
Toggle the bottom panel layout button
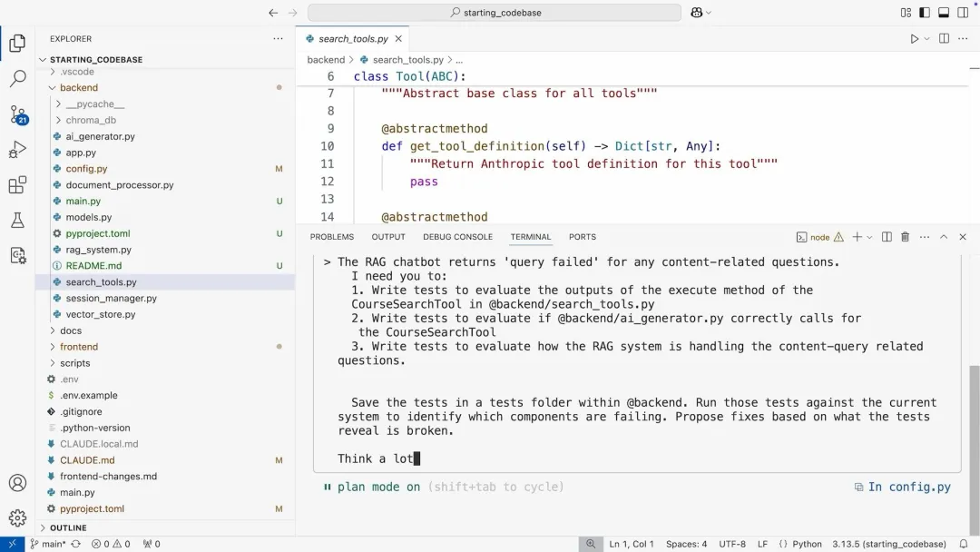944,13
